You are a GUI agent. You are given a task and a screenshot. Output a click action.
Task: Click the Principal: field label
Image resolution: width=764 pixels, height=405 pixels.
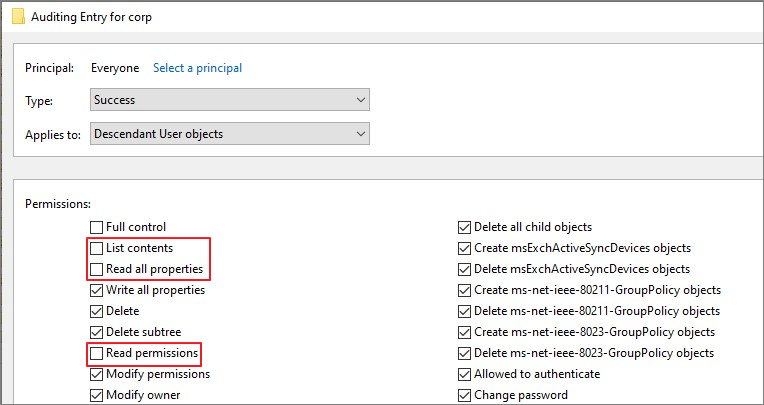[49, 68]
